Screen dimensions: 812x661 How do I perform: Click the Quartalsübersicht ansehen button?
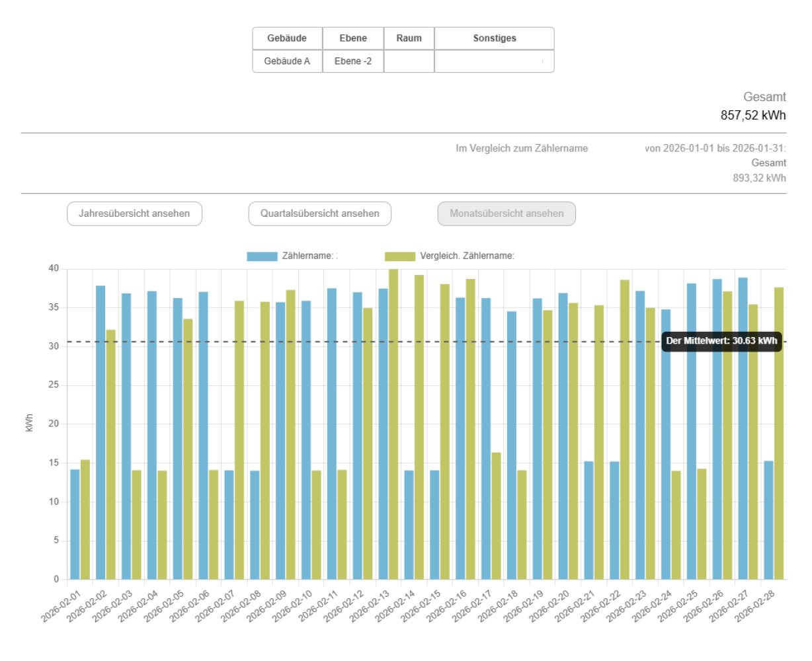point(319,214)
